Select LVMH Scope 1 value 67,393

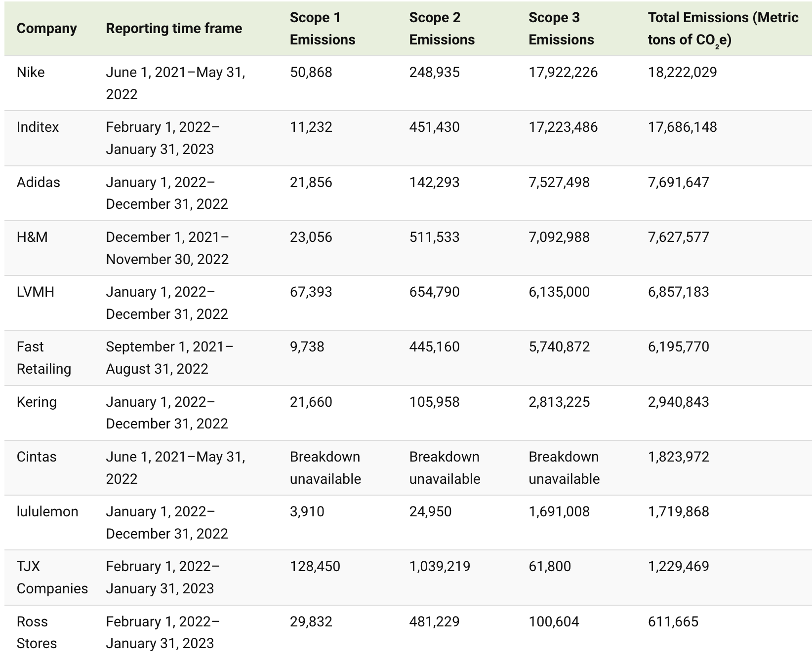pyautogui.click(x=311, y=292)
